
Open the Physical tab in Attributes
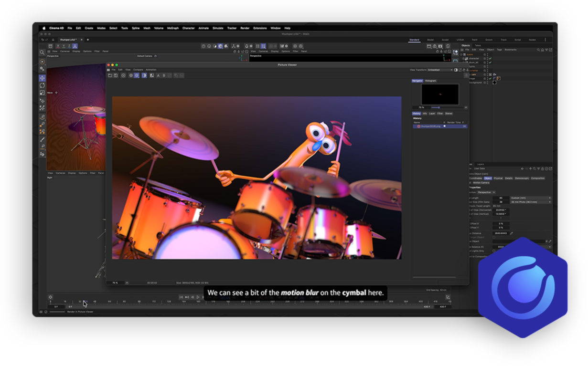pos(498,178)
